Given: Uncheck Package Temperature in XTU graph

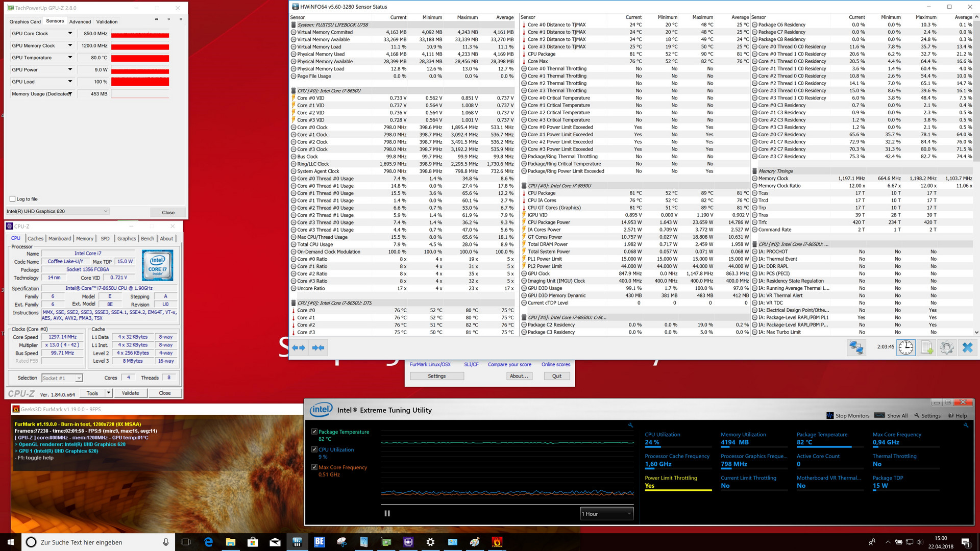Looking at the screenshot, I should coord(314,432).
